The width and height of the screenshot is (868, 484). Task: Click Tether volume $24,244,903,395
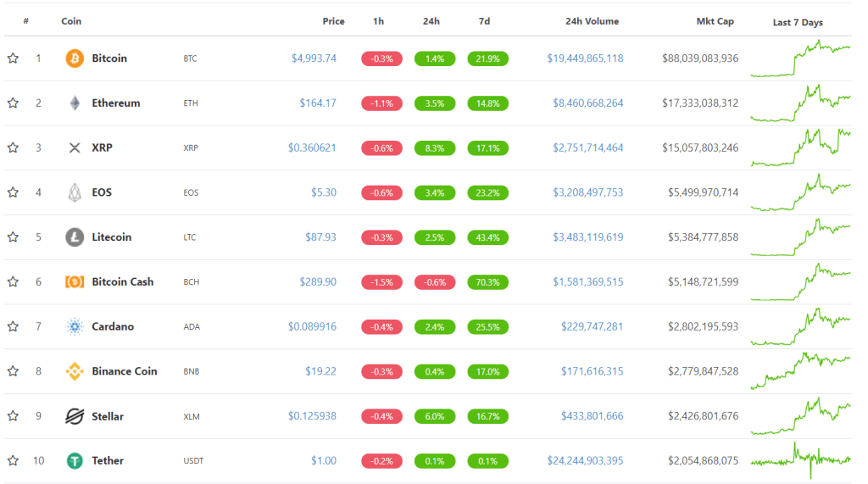pos(585,461)
